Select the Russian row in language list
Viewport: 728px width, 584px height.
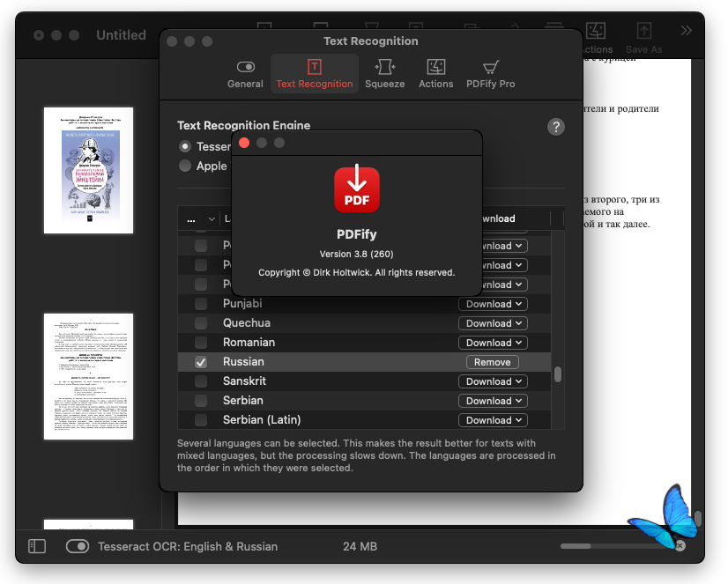tap(365, 362)
